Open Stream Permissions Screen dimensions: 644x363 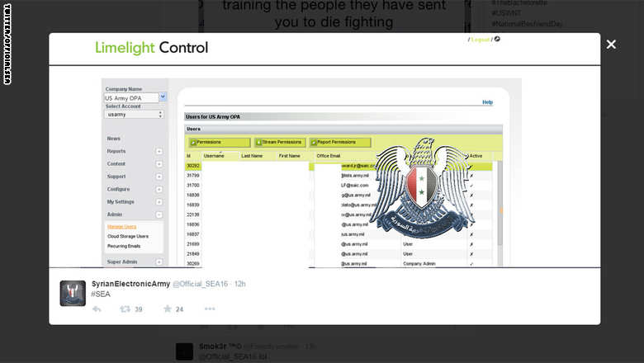pos(280,143)
